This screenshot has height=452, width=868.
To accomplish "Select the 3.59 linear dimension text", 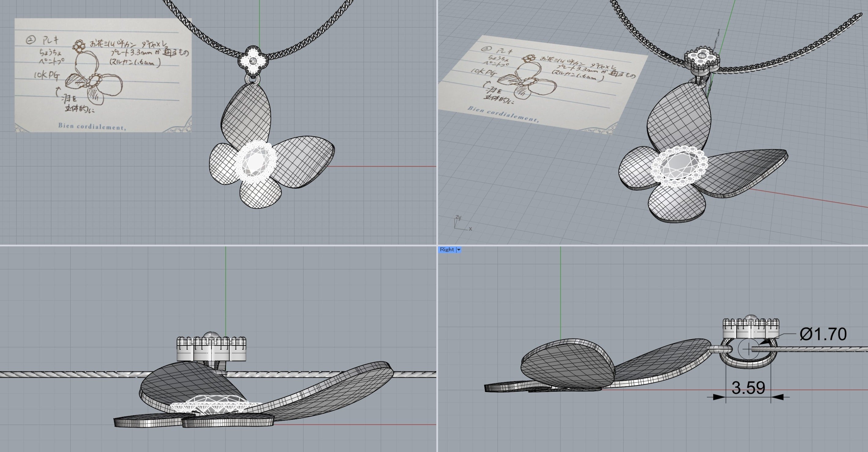I will click(748, 388).
